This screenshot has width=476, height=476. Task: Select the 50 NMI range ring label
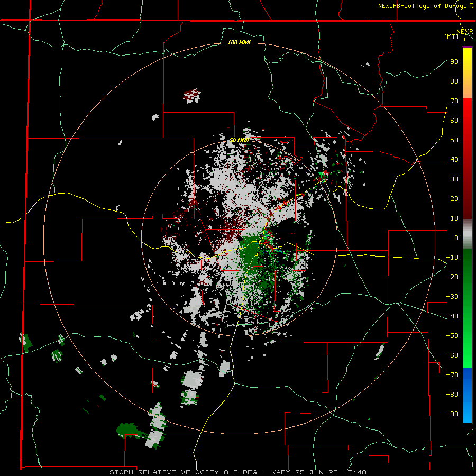click(x=239, y=140)
